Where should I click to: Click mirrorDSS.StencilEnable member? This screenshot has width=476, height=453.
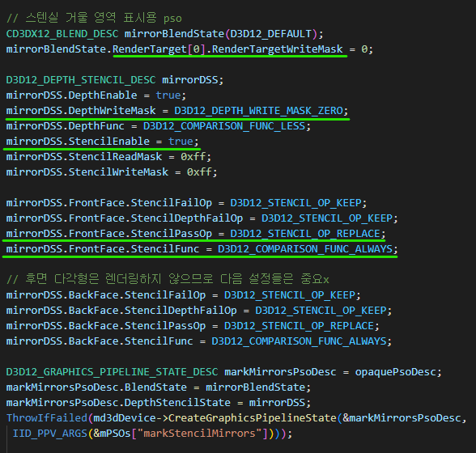(x=78, y=141)
